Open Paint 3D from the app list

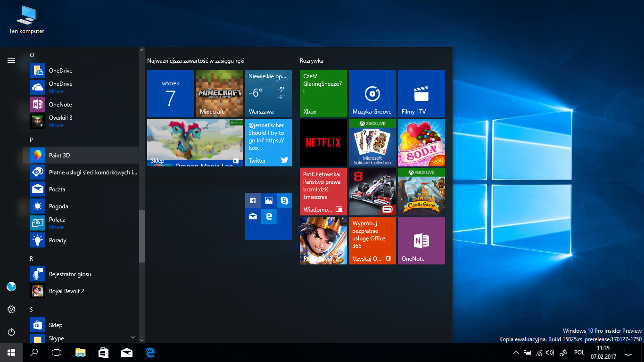(x=81, y=155)
